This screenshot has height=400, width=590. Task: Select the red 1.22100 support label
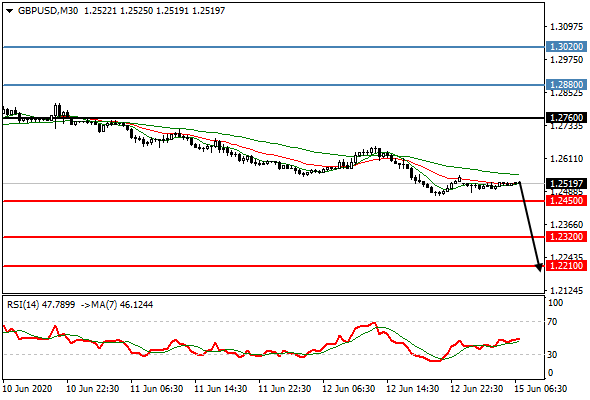(x=566, y=266)
